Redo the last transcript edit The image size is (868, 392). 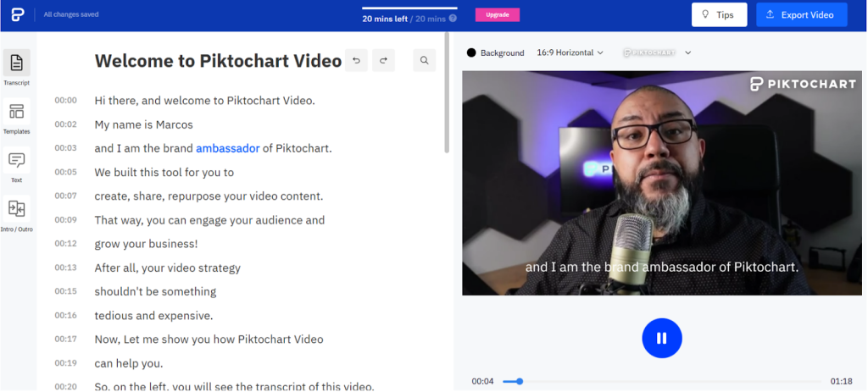384,60
